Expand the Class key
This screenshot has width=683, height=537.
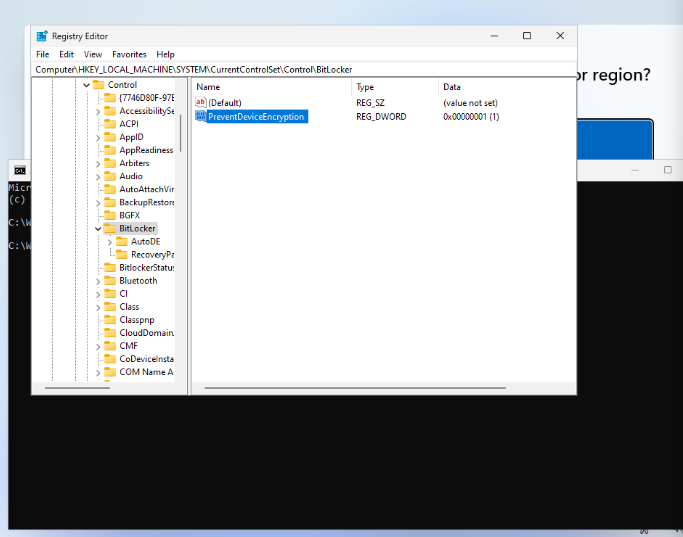[x=98, y=307]
